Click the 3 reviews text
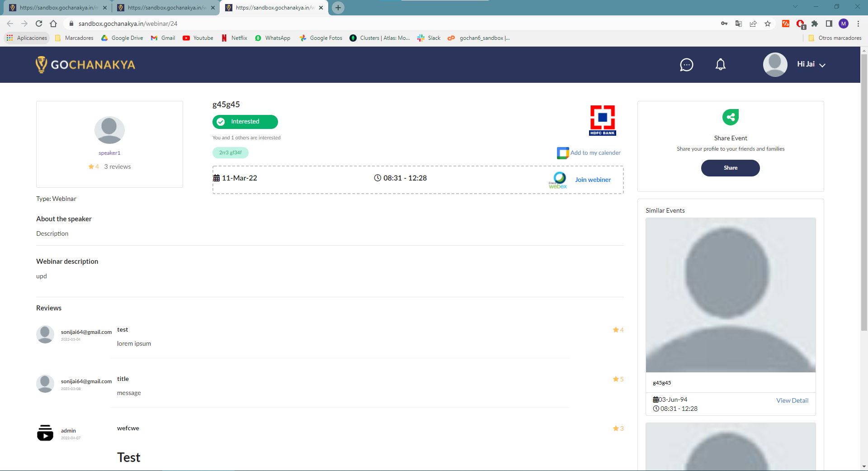This screenshot has height=471, width=868. coord(118,167)
